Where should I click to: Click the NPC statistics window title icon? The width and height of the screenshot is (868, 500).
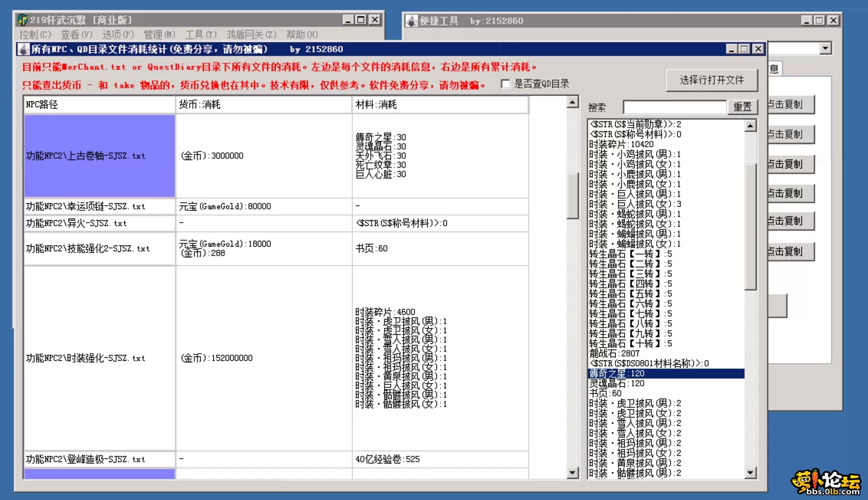point(24,49)
